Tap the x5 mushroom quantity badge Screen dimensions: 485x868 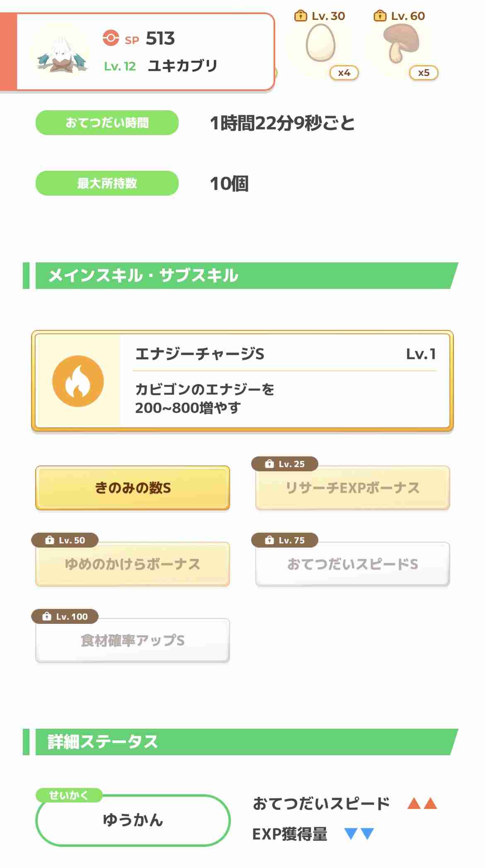pyautogui.click(x=424, y=73)
